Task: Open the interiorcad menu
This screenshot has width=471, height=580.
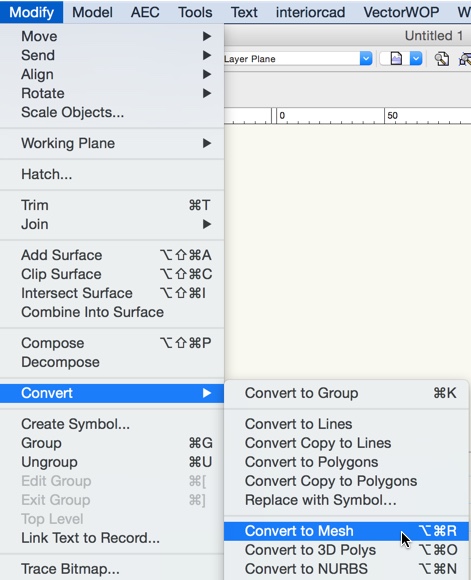Action: click(310, 12)
